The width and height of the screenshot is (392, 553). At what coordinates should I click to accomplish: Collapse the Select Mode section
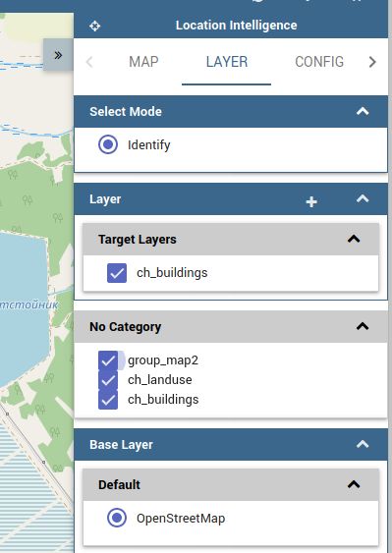(363, 111)
